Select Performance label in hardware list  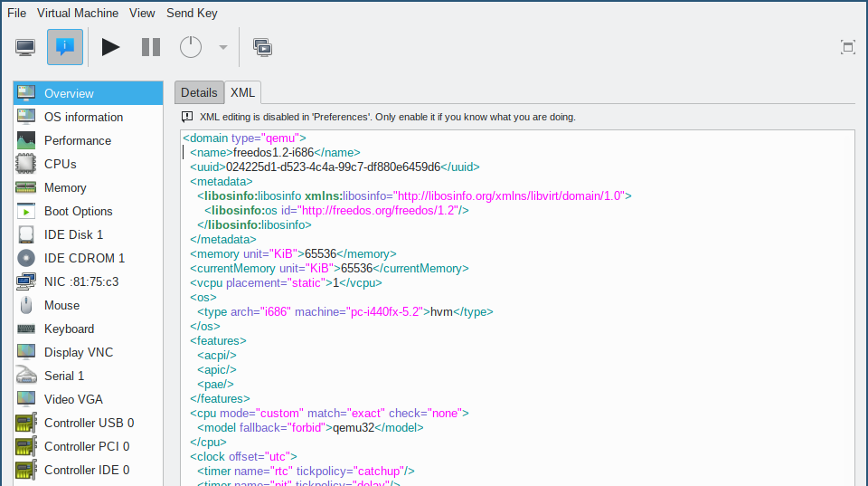point(78,141)
